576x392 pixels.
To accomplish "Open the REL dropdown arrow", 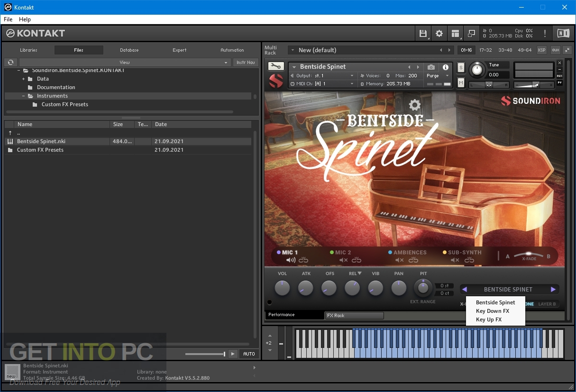I will click(359, 273).
